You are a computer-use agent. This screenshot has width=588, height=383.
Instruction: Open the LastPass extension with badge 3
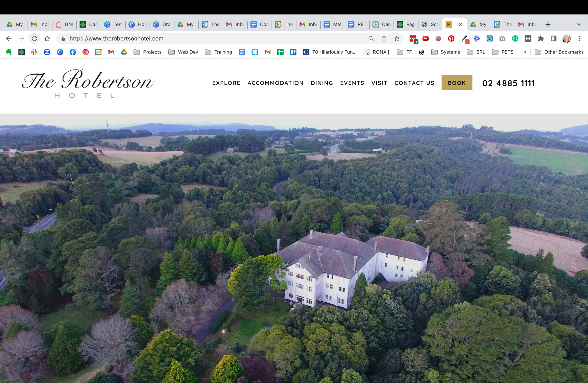tap(413, 39)
